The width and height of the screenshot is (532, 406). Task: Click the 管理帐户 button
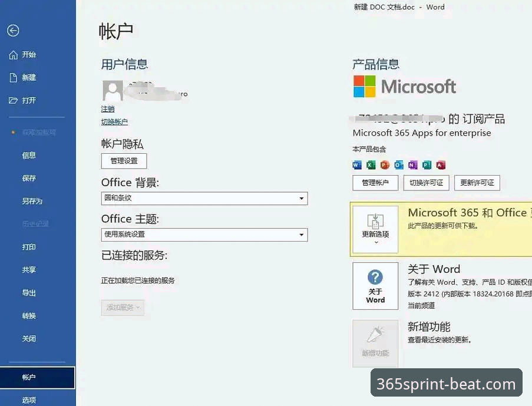(x=375, y=183)
